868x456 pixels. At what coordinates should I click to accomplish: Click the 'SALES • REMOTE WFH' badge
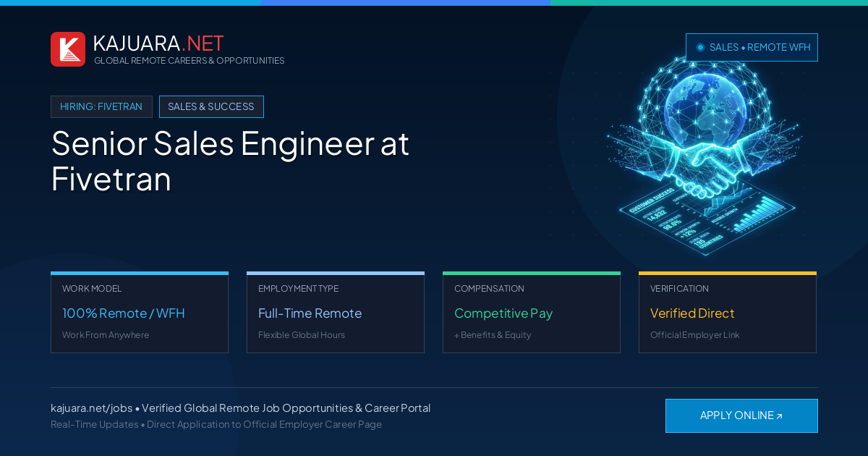(x=752, y=47)
